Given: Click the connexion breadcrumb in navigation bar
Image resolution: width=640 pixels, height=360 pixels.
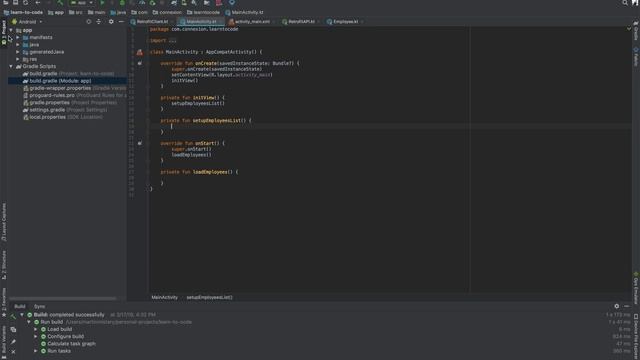Looking at the screenshot, I should tap(167, 13).
